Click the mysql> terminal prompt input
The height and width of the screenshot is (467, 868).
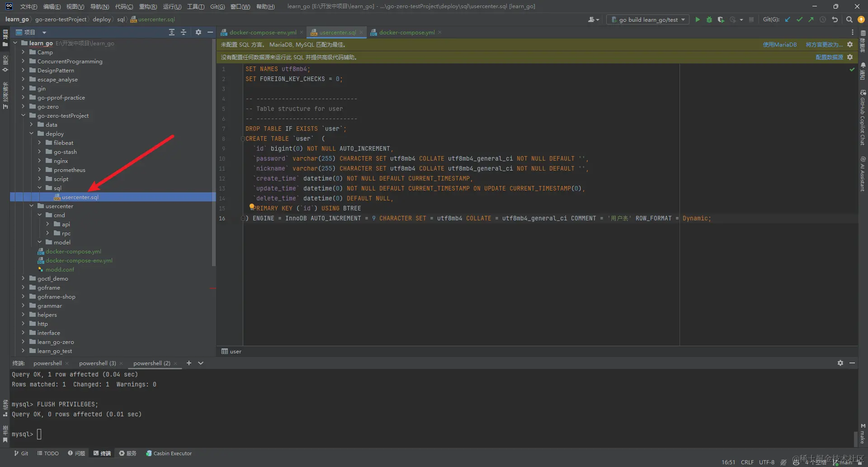[39, 434]
